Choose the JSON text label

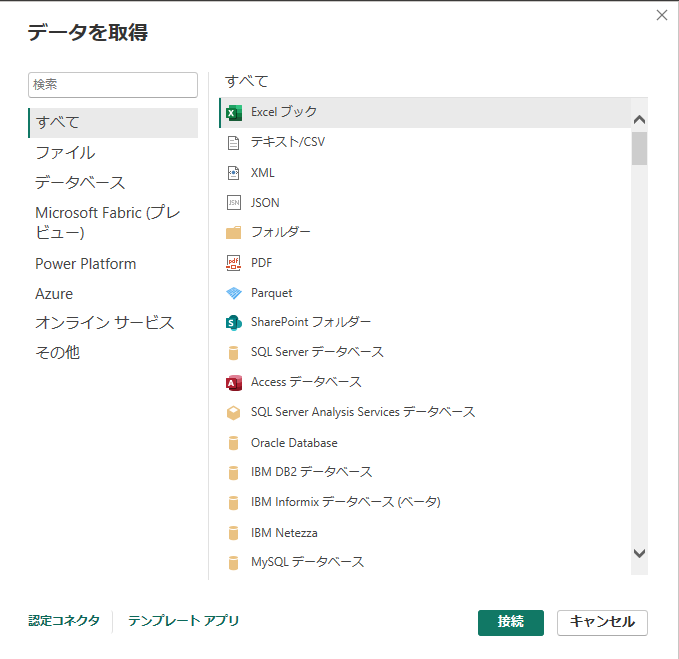pyautogui.click(x=265, y=203)
